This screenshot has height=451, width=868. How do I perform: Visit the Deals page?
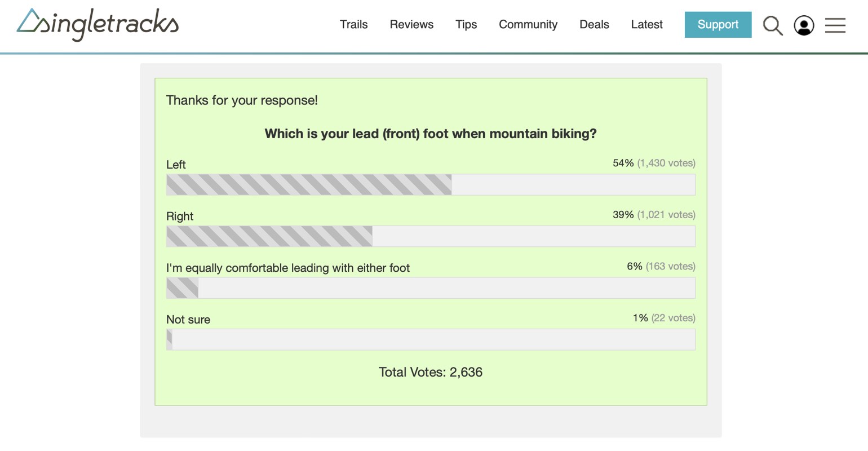coord(594,25)
